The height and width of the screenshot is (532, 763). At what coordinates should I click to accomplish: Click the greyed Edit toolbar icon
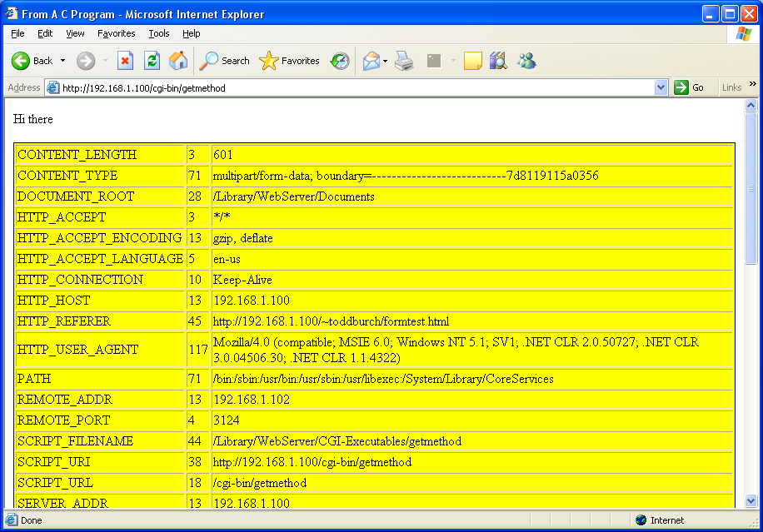[434, 61]
